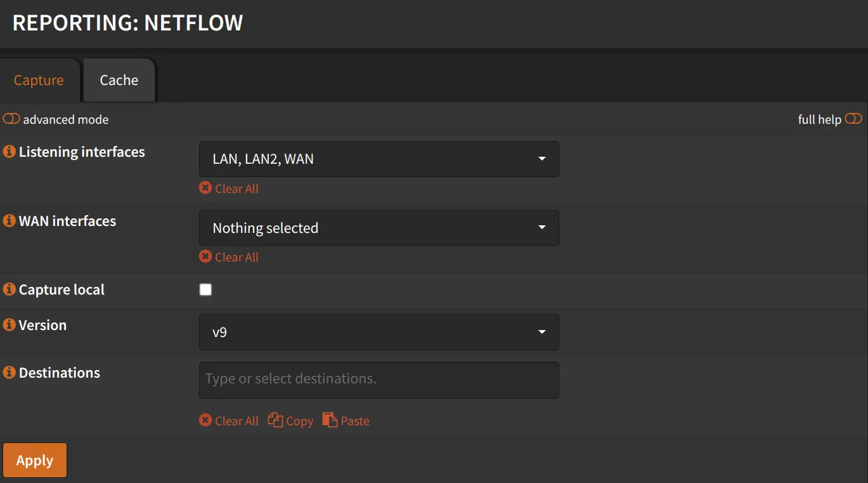Open the Listening interfaces dropdown
868x483 pixels.
click(379, 159)
